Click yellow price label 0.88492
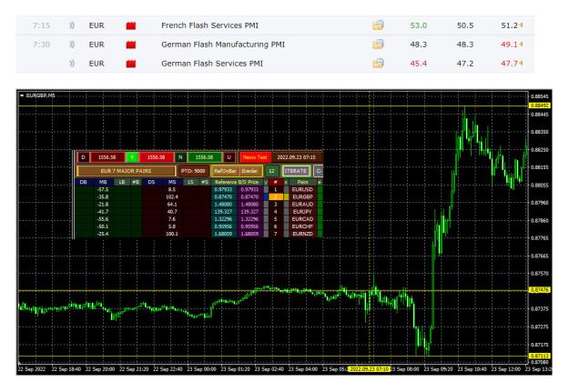This screenshot has width=569, height=392. (x=540, y=106)
